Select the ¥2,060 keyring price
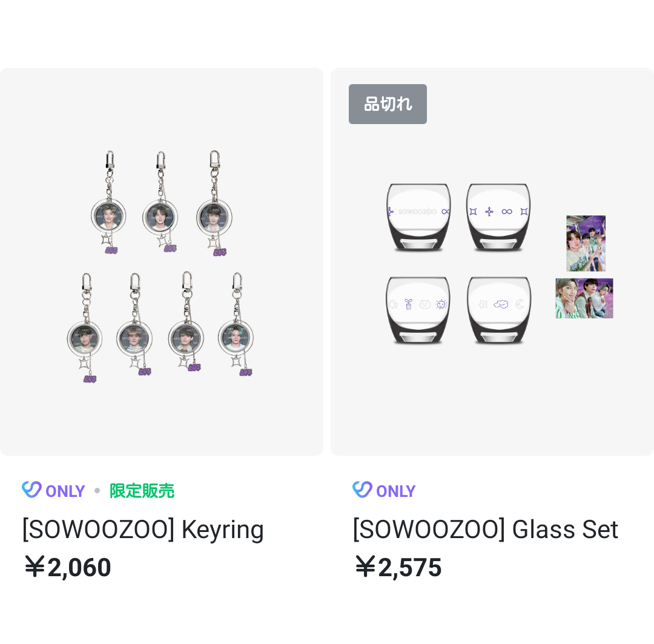This screenshot has width=654, height=644. [67, 567]
